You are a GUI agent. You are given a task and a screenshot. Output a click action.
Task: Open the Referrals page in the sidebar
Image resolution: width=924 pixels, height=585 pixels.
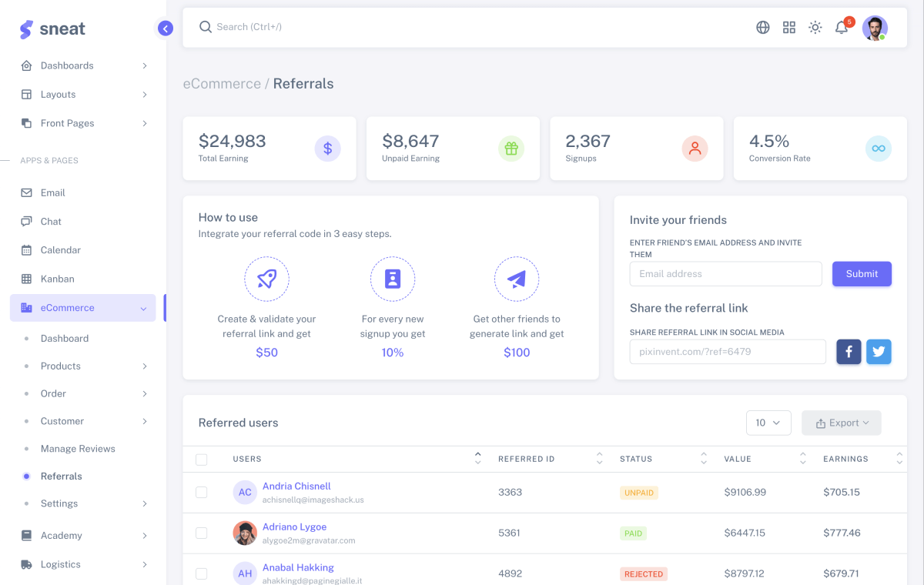[62, 476]
